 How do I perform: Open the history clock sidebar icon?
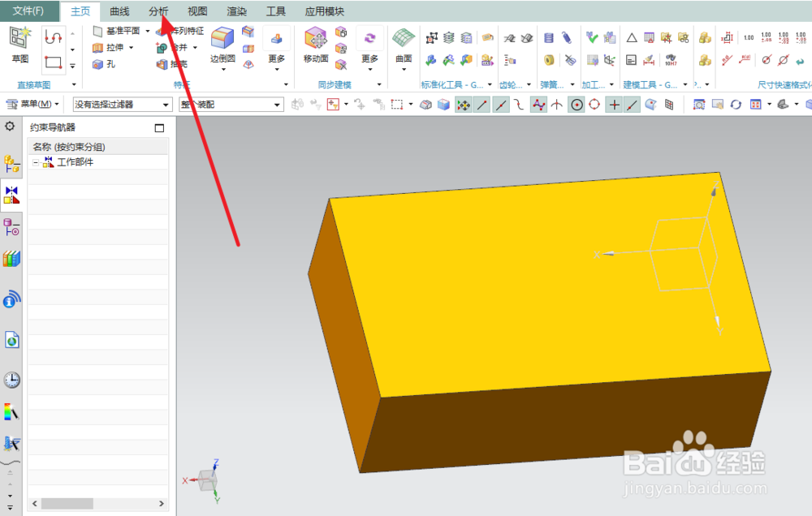(11, 380)
